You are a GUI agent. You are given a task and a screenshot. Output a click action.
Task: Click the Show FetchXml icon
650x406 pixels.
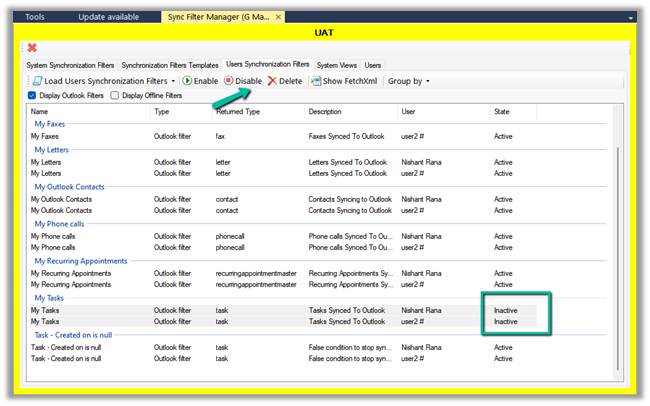click(316, 80)
